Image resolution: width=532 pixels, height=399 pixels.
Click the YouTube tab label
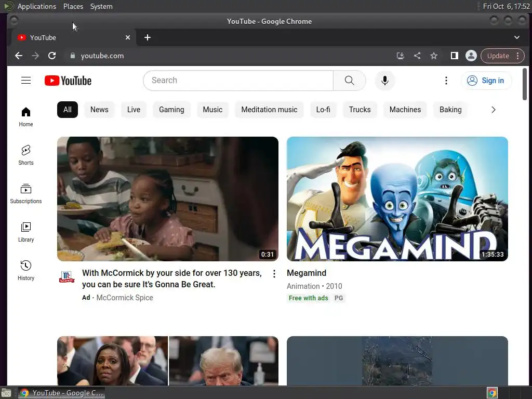43,37
